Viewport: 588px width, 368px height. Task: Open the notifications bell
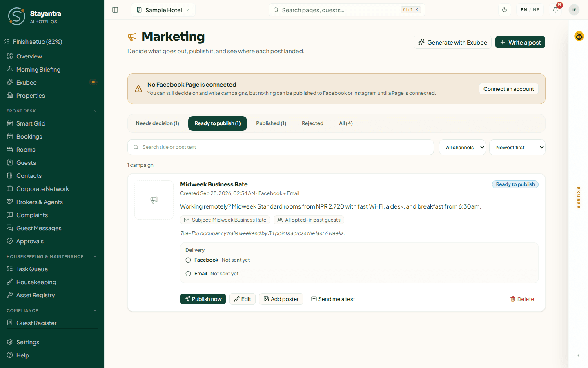pyautogui.click(x=555, y=10)
